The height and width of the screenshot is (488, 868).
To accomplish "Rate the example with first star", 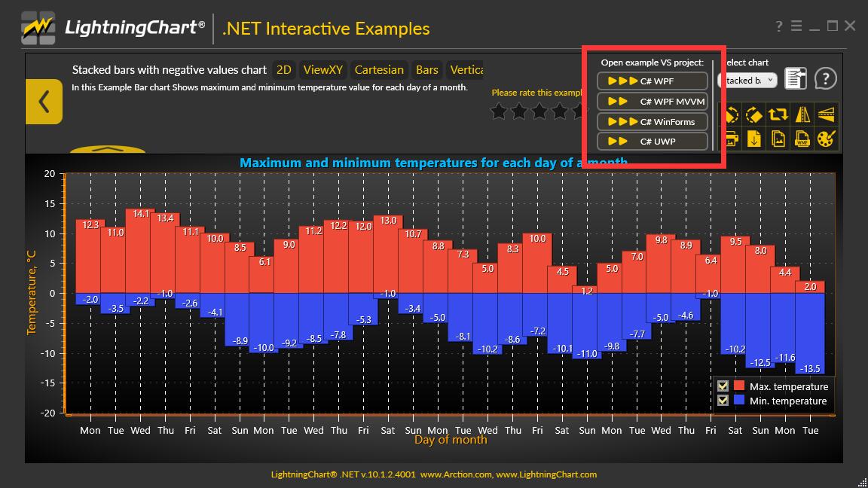I will pyautogui.click(x=499, y=111).
